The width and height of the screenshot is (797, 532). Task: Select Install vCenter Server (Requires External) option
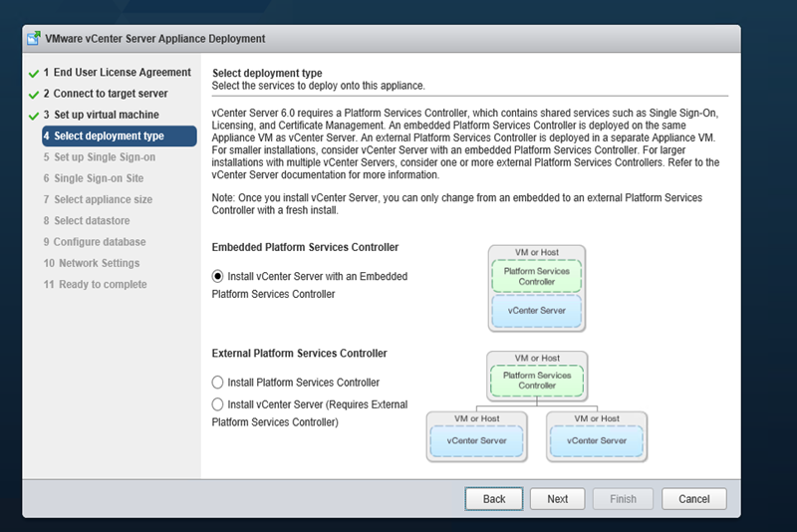pyautogui.click(x=217, y=404)
